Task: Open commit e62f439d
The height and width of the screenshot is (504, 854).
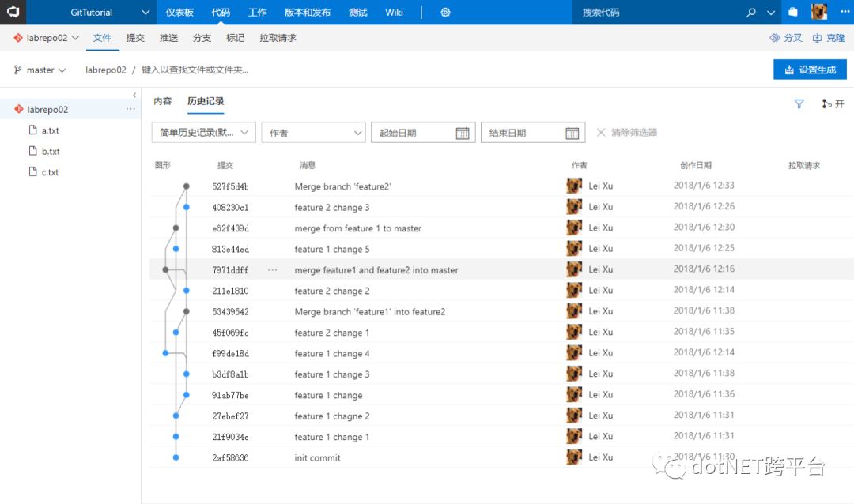Action: [x=230, y=228]
